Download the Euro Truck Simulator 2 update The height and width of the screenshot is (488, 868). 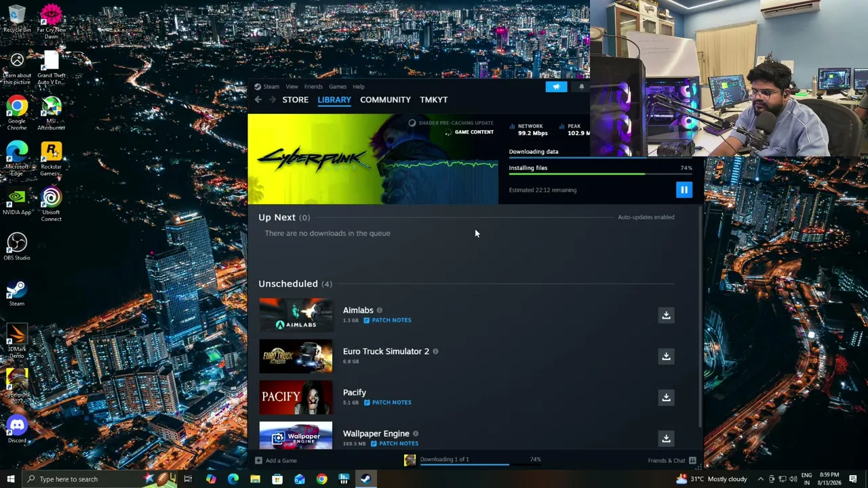[666, 357]
